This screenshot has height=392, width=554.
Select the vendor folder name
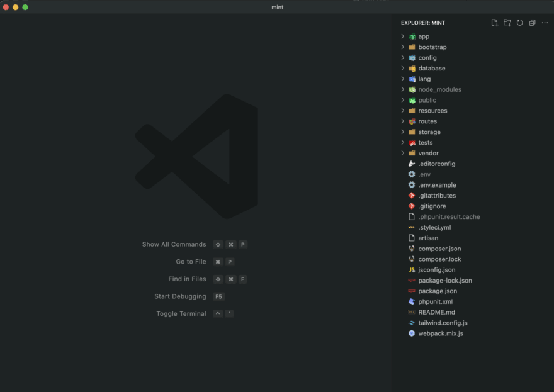428,153
